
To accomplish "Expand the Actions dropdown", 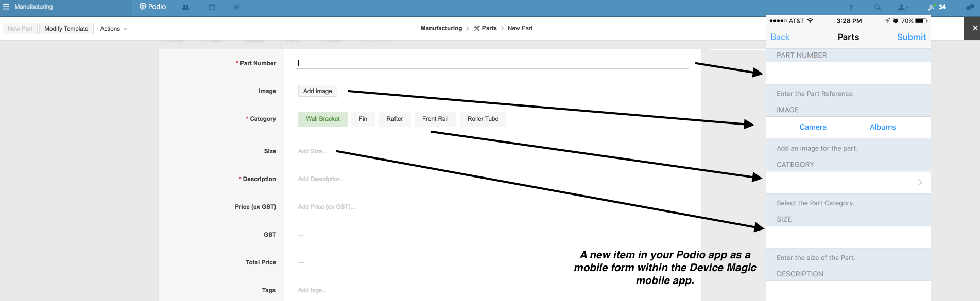I will (113, 29).
